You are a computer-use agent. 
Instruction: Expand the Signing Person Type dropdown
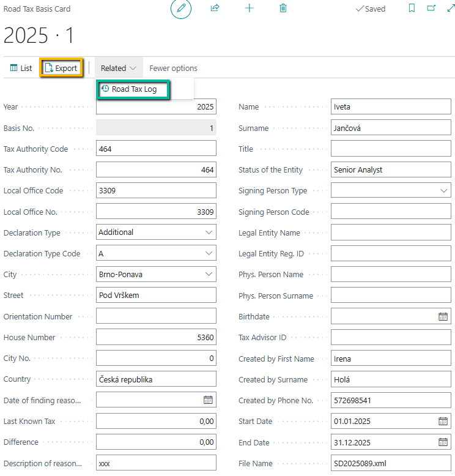tap(444, 191)
